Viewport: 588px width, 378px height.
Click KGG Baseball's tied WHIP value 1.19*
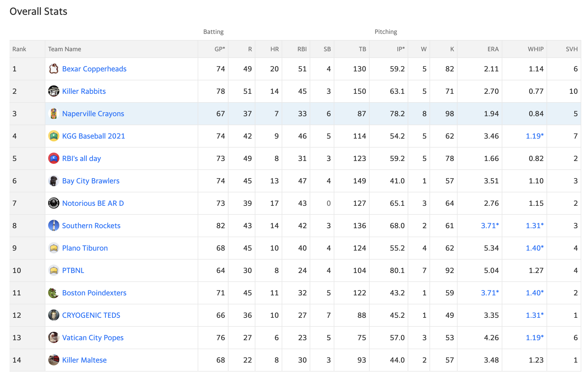(535, 136)
